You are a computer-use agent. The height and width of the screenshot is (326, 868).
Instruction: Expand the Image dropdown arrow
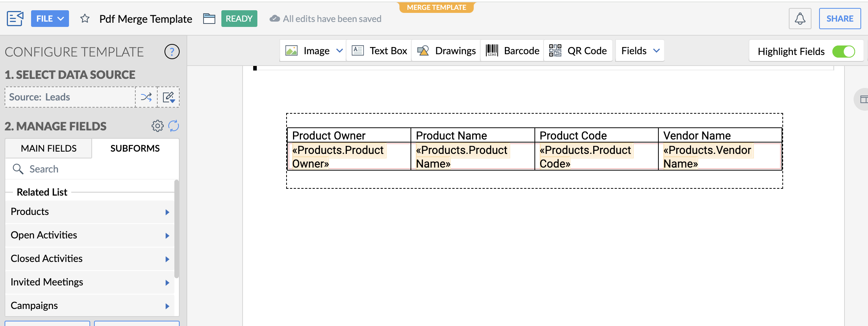tap(340, 51)
